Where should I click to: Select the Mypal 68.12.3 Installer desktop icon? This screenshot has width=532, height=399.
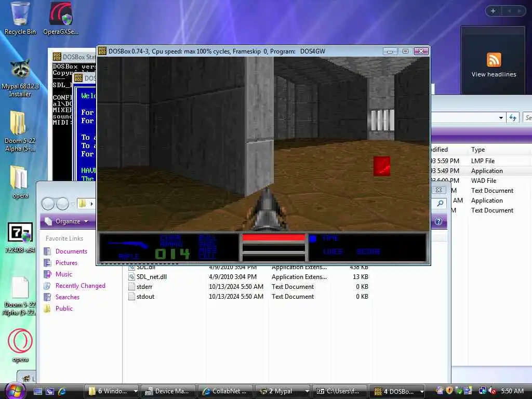[20, 78]
